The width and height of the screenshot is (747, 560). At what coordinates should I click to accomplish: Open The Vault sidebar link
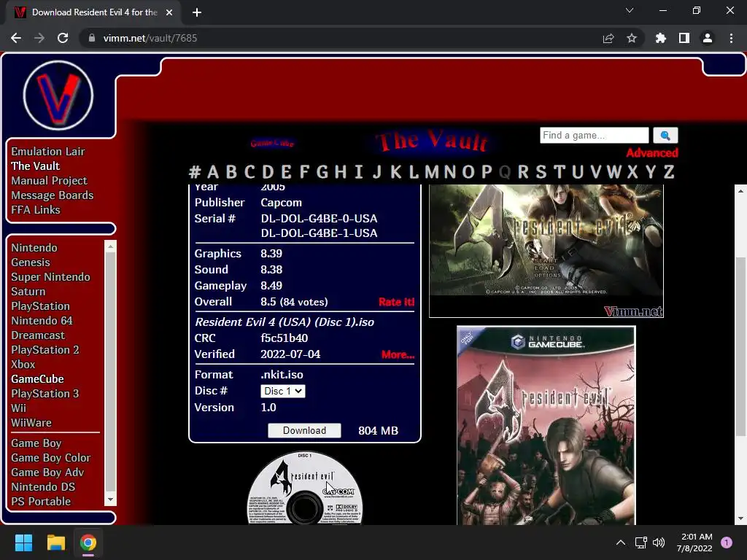coord(35,166)
